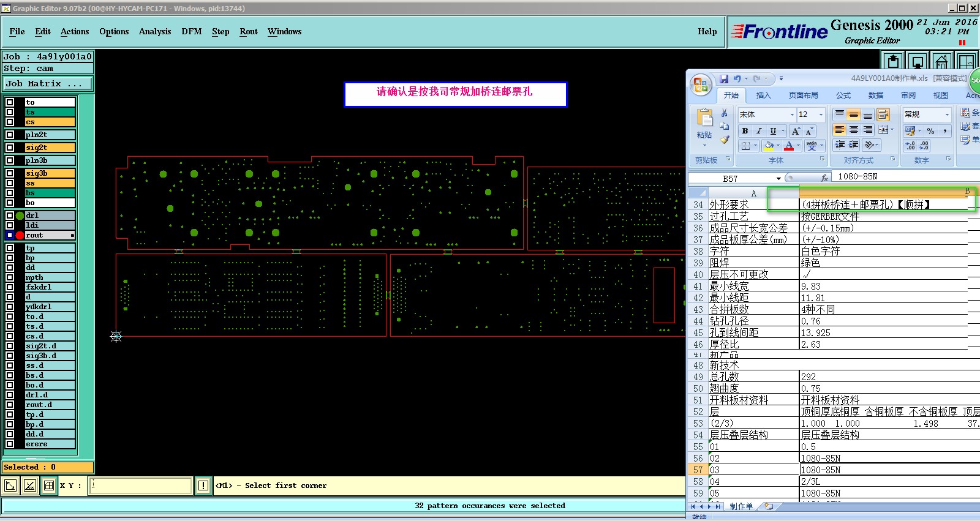Toggle checkbox for layer pln2t
This screenshot has height=521, width=980.
click(10, 135)
